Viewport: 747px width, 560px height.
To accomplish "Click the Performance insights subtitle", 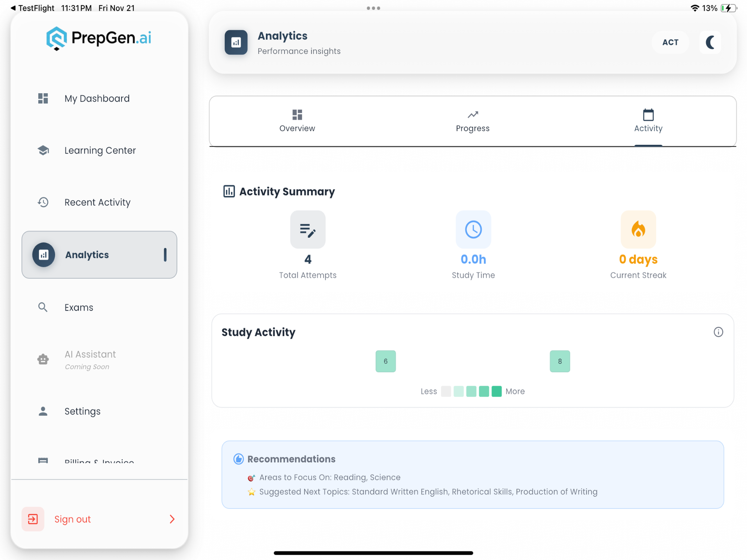I will [x=299, y=51].
